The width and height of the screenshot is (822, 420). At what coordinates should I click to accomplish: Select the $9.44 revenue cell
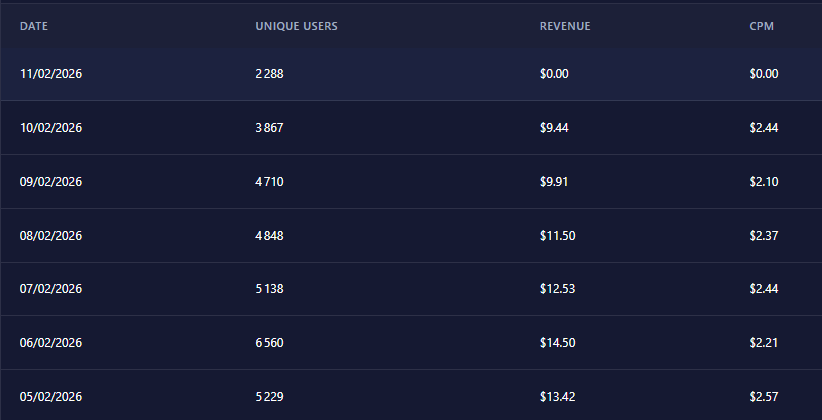pyautogui.click(x=554, y=127)
